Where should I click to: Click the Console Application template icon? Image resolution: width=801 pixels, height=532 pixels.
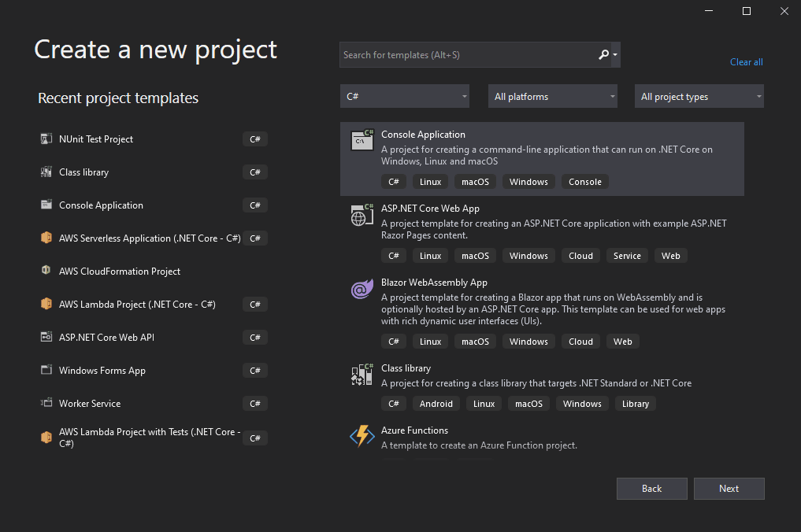tap(362, 141)
